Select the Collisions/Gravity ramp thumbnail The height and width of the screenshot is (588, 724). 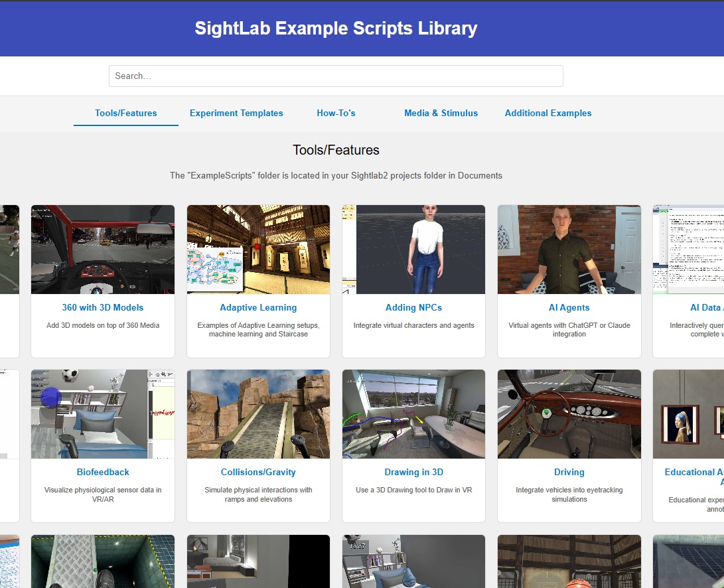tap(258, 414)
